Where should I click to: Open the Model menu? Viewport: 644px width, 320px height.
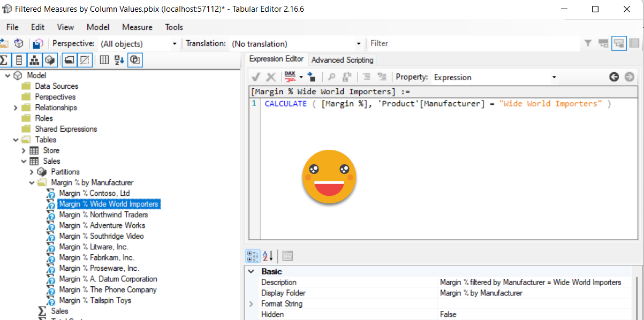tap(98, 27)
